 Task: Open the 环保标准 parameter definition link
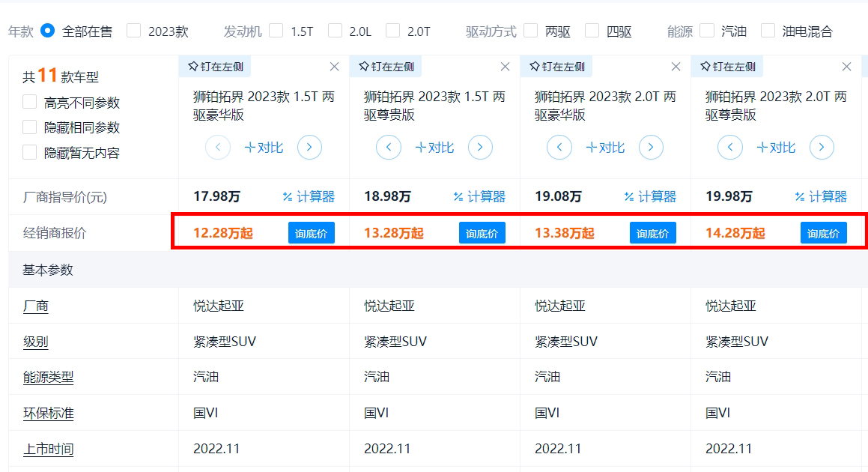pyautogui.click(x=48, y=414)
